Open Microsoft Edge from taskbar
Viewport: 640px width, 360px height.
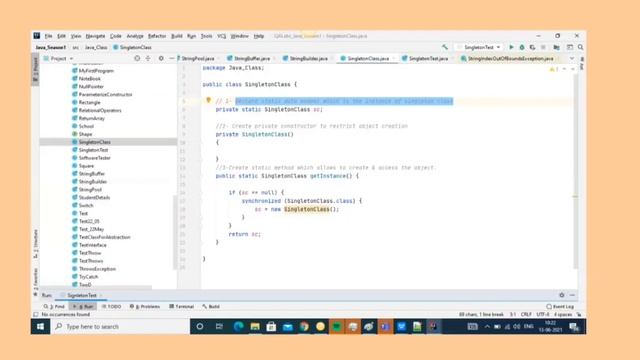click(x=238, y=327)
